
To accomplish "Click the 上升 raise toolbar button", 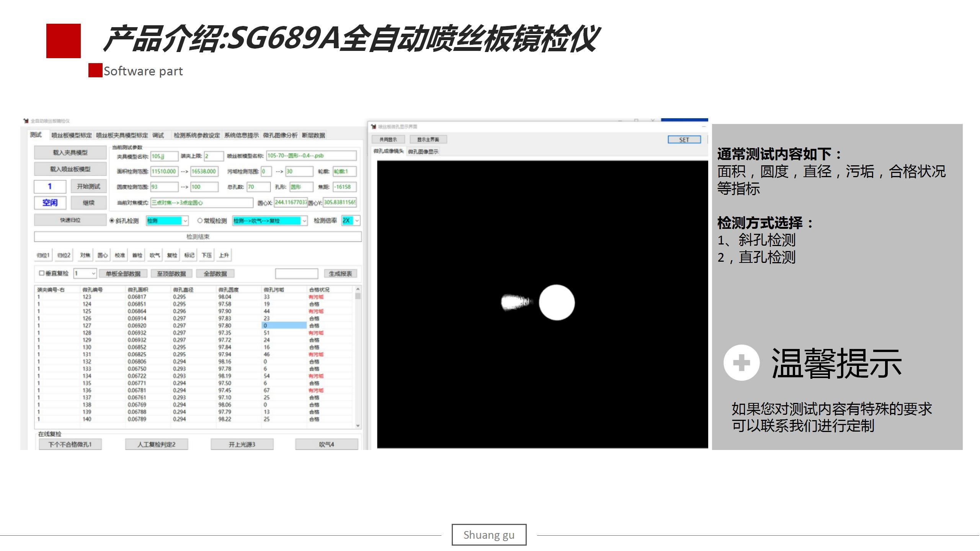I will coord(224,255).
